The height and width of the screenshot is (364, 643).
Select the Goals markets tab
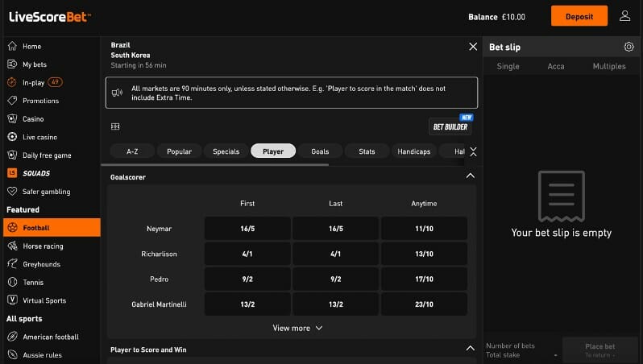pos(320,151)
